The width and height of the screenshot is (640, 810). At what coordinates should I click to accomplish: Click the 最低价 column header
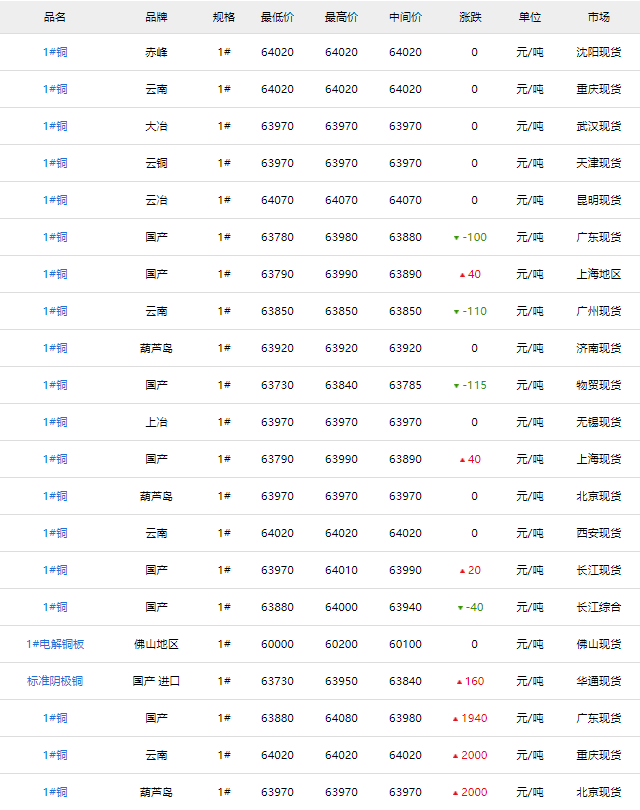[277, 17]
